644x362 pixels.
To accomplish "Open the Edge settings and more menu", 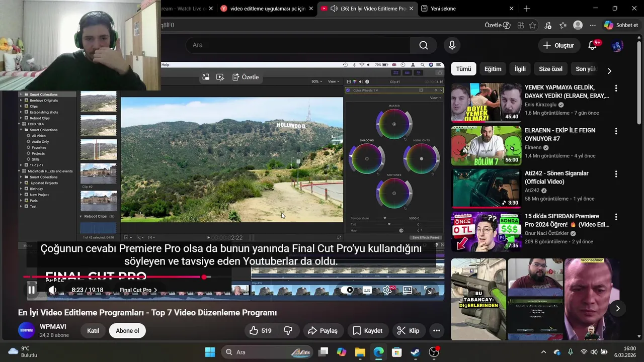I will [593, 25].
